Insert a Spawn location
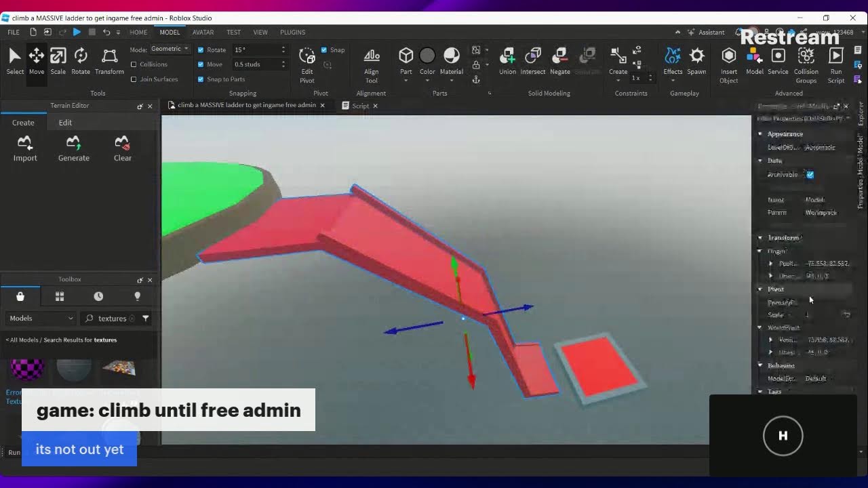 click(x=696, y=61)
